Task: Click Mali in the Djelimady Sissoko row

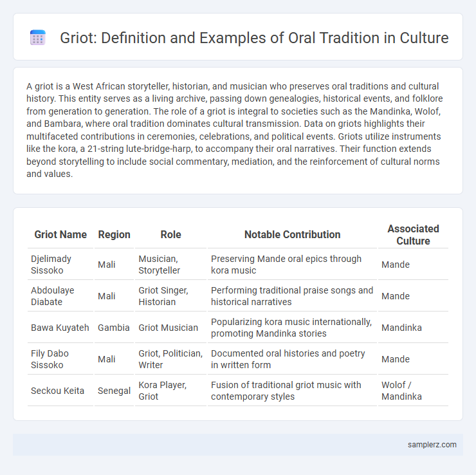Action: coord(114,265)
